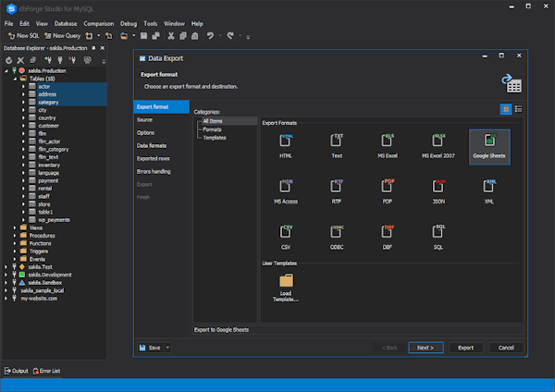555x392 pixels.
Task: Open the Output panel tab
Action: pyautogui.click(x=17, y=371)
